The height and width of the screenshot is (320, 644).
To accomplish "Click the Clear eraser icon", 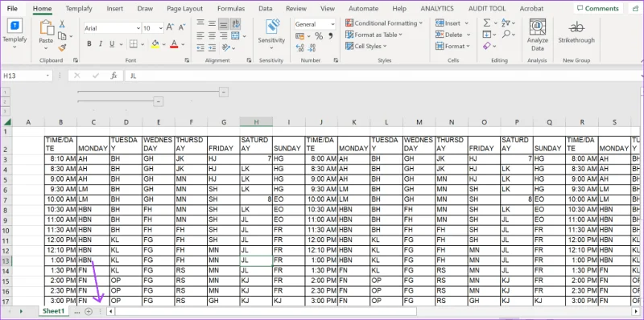I will [487, 46].
